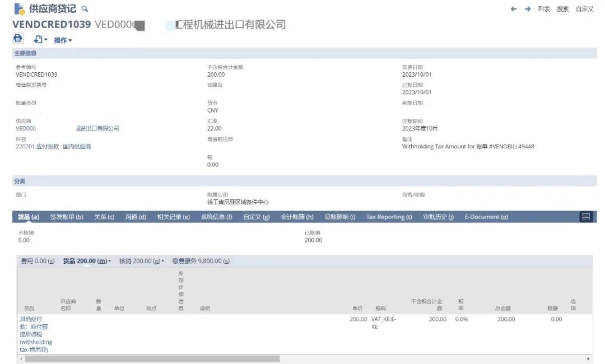This screenshot has width=605, height=364.
Task: Click the 税码 column header
Action: point(380,309)
